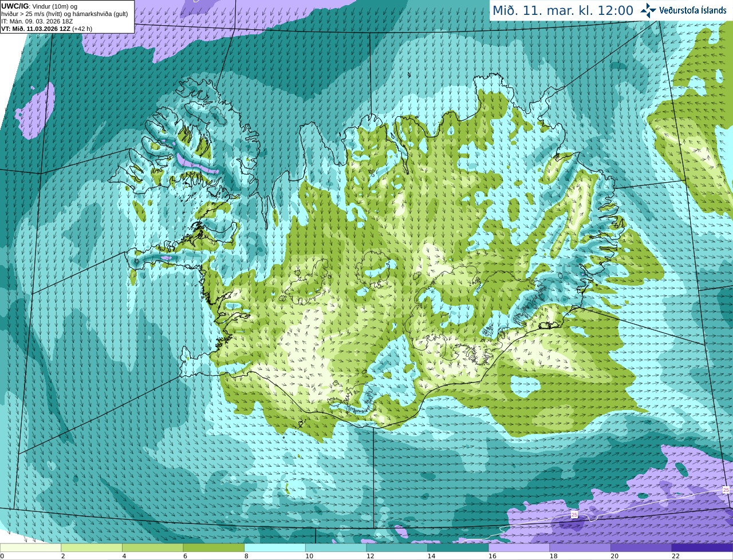Click the 'VT: Mið. 11.03.2026 12Z (+42 h)' line
This screenshot has width=733, height=560.
[x=46, y=29]
